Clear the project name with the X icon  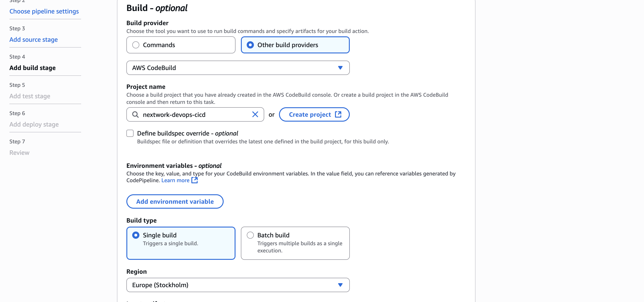255,114
